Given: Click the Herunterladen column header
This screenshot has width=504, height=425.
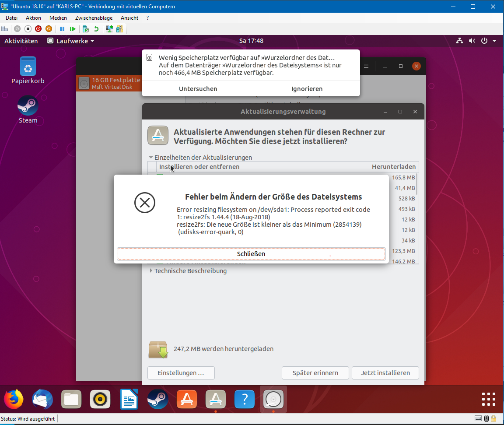Looking at the screenshot, I should pyautogui.click(x=394, y=166).
